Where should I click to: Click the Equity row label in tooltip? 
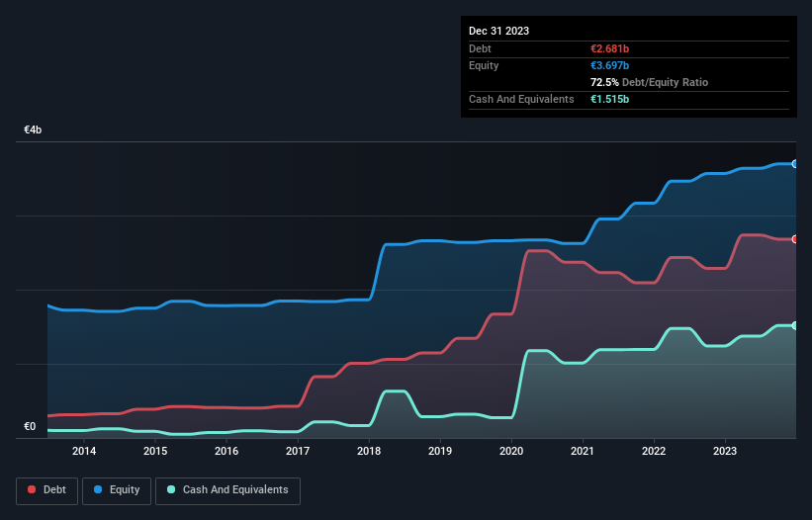click(x=484, y=65)
